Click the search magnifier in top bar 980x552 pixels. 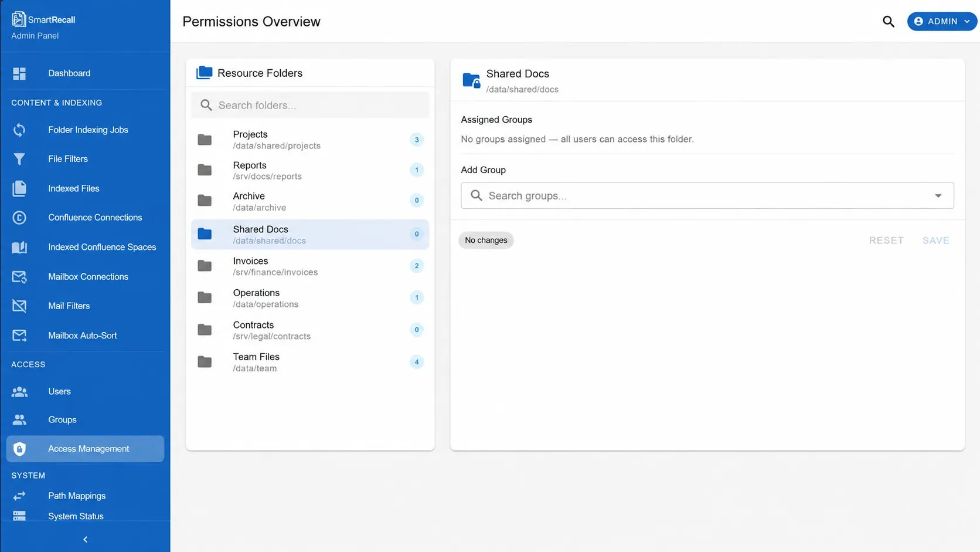click(889, 22)
